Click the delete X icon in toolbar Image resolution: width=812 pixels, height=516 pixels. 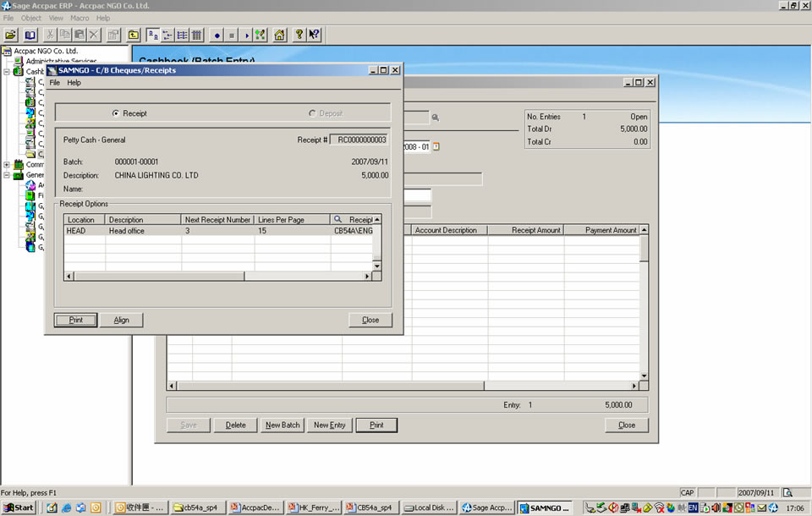click(93, 35)
